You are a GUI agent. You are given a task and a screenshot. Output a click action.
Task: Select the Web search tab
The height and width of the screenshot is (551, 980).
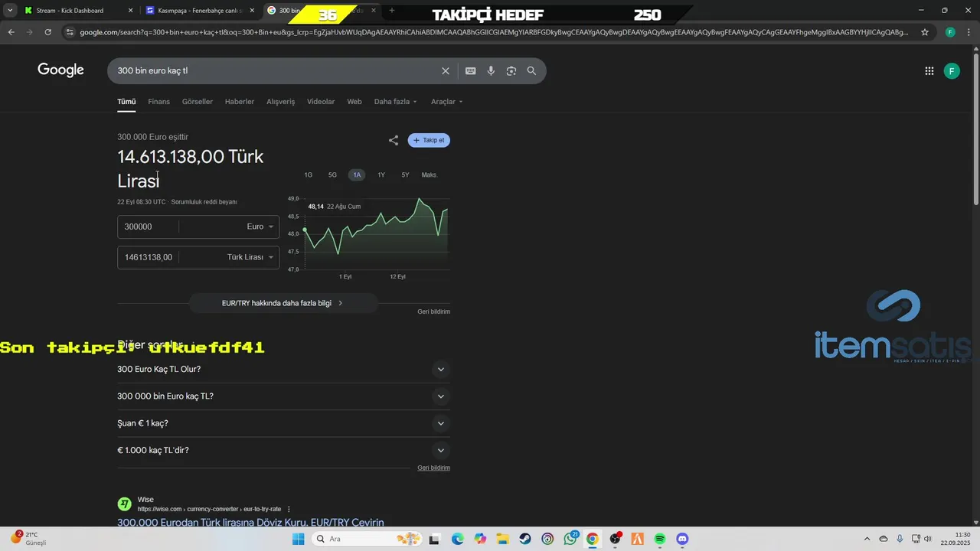354,102
